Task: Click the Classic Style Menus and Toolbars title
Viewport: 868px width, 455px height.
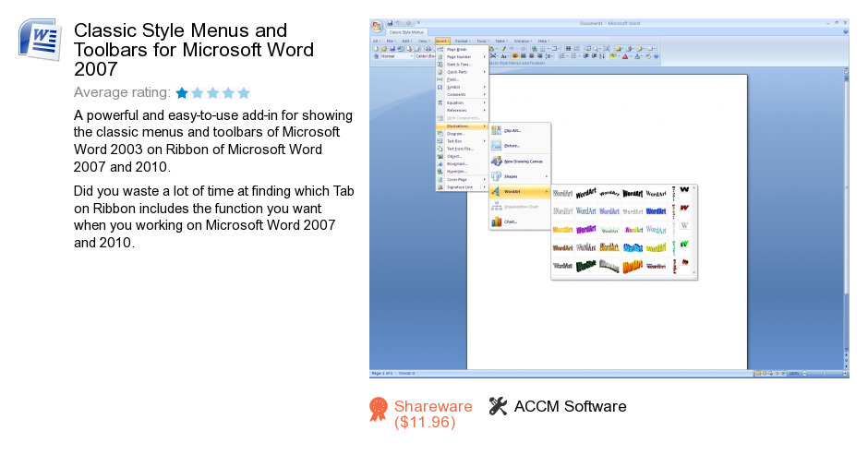Action: click(x=194, y=49)
